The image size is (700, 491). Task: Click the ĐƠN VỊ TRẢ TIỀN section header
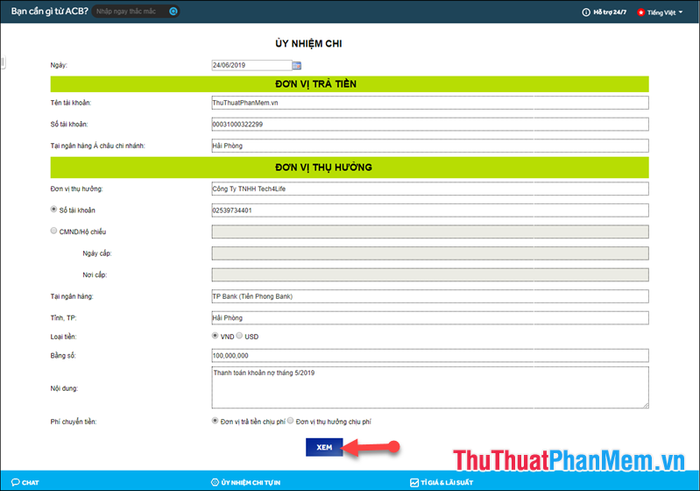point(350,84)
